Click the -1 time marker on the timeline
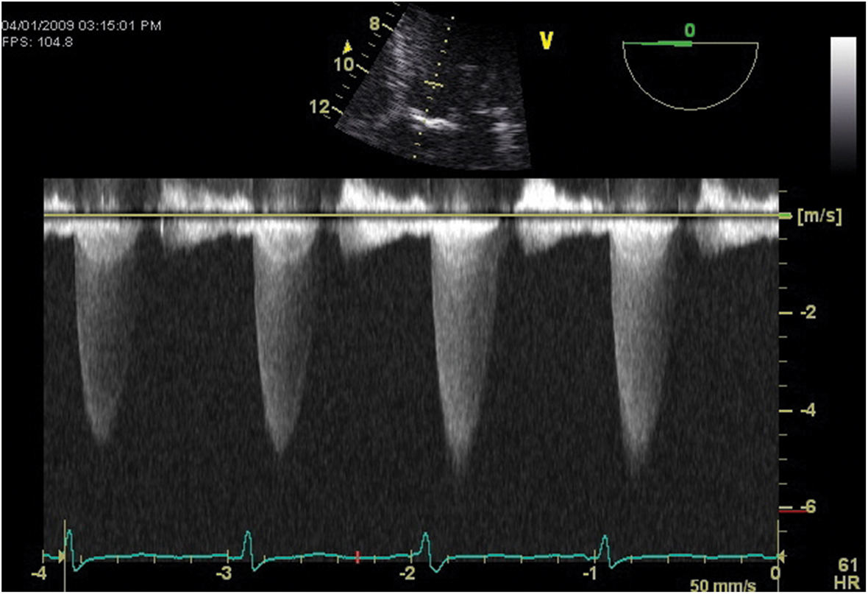The image size is (868, 594). 589,573
